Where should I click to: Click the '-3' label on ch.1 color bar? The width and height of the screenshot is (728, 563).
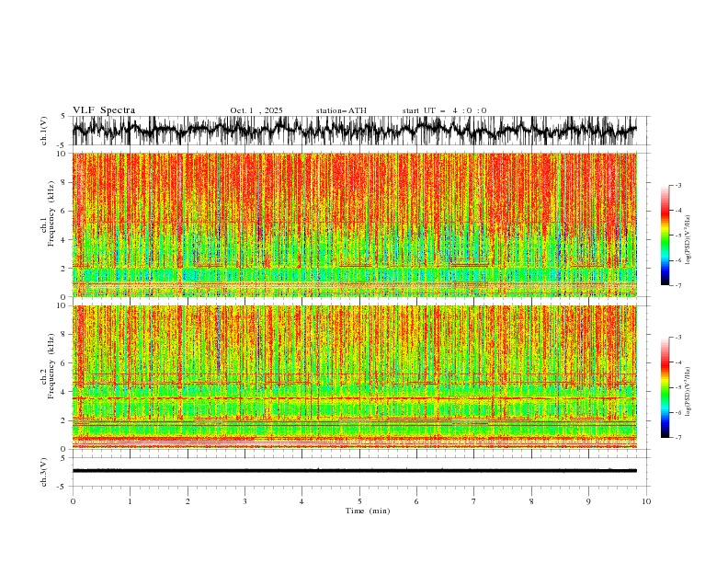click(677, 186)
